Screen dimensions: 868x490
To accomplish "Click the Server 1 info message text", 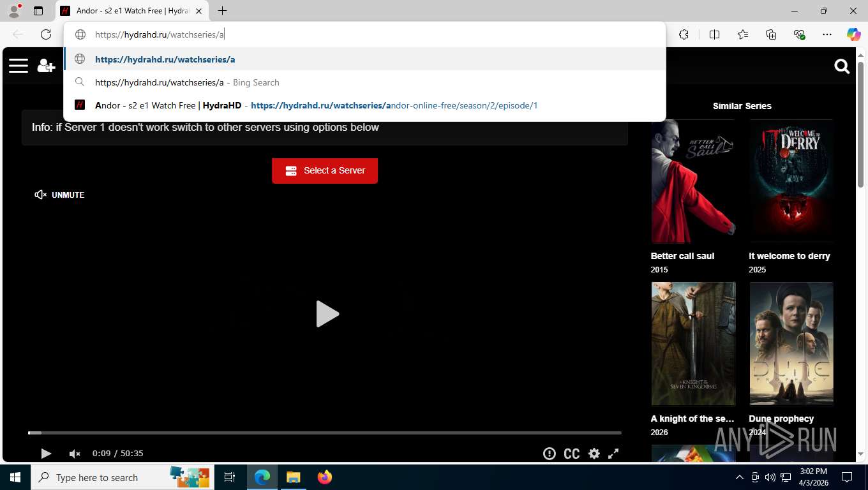I will tap(206, 127).
